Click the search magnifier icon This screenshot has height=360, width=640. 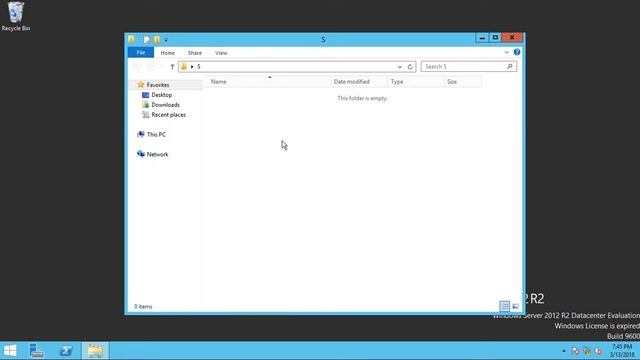(510, 67)
